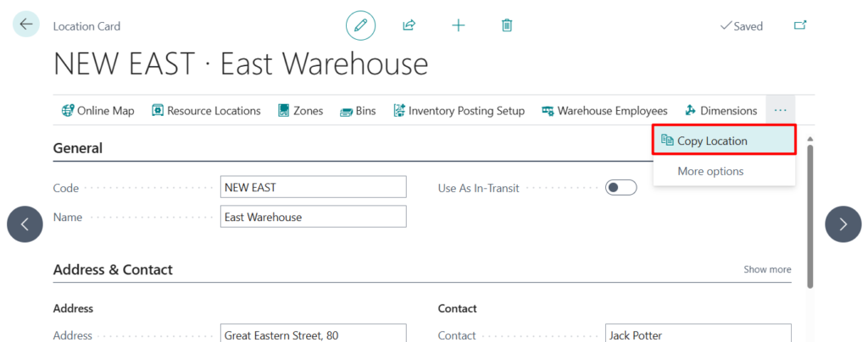Go to the previous record arrow
The height and width of the screenshot is (342, 868).
25,224
